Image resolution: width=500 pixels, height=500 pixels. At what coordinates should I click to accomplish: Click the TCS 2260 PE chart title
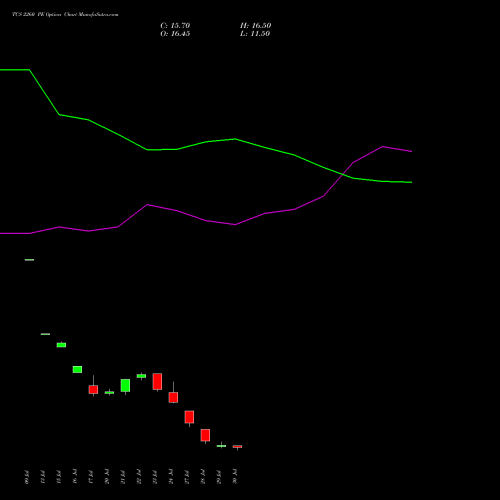(x=65, y=15)
